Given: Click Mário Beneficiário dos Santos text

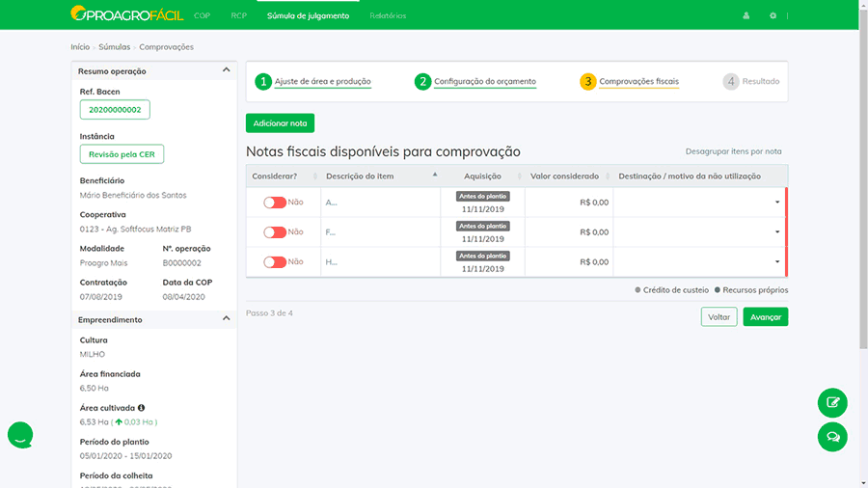Looking at the screenshot, I should (133, 196).
